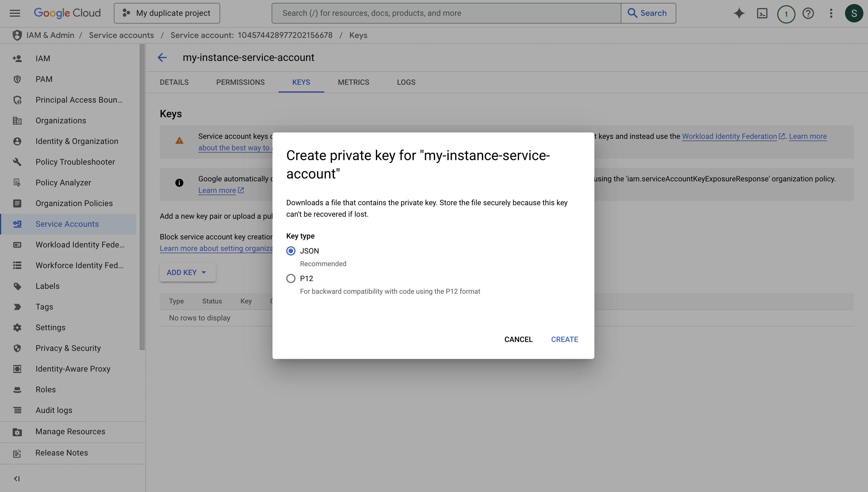Switch to the DETAILS tab
This screenshot has height=492, width=868.
pyautogui.click(x=174, y=82)
